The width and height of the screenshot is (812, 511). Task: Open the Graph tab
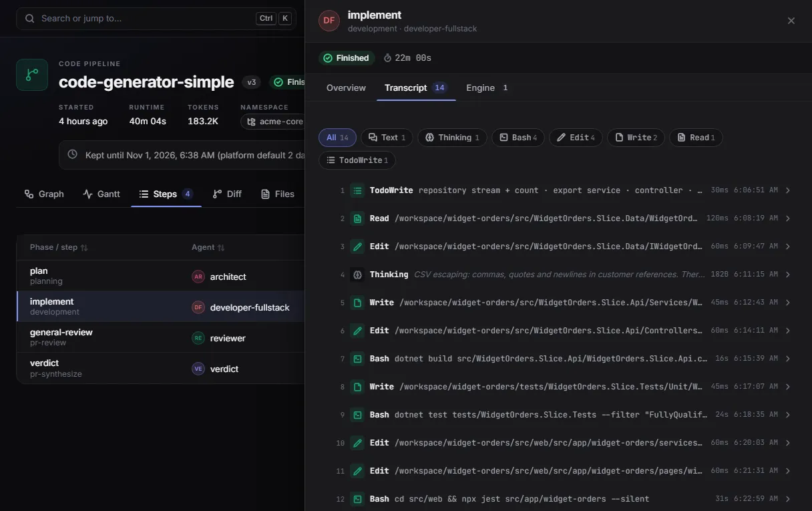pos(44,194)
